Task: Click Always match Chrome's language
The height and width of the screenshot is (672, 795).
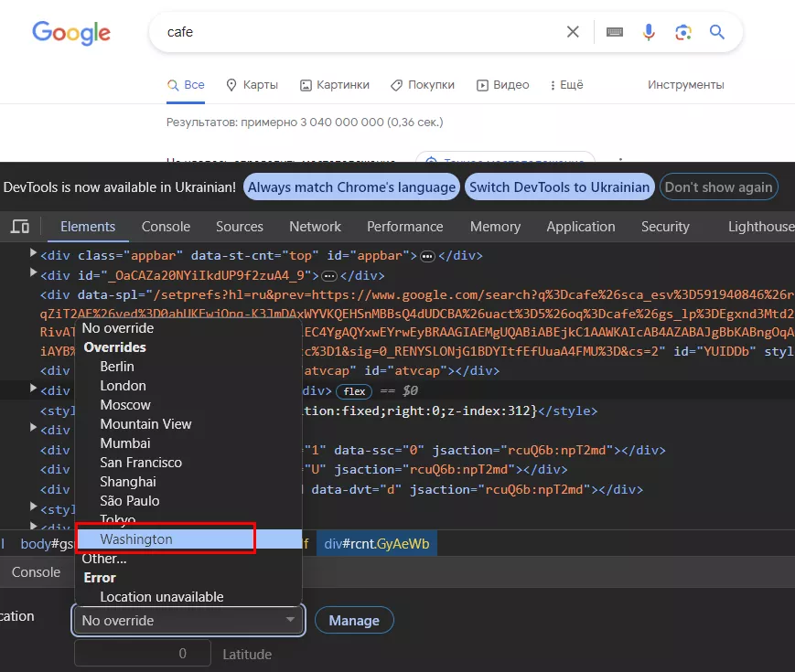Action: point(351,187)
